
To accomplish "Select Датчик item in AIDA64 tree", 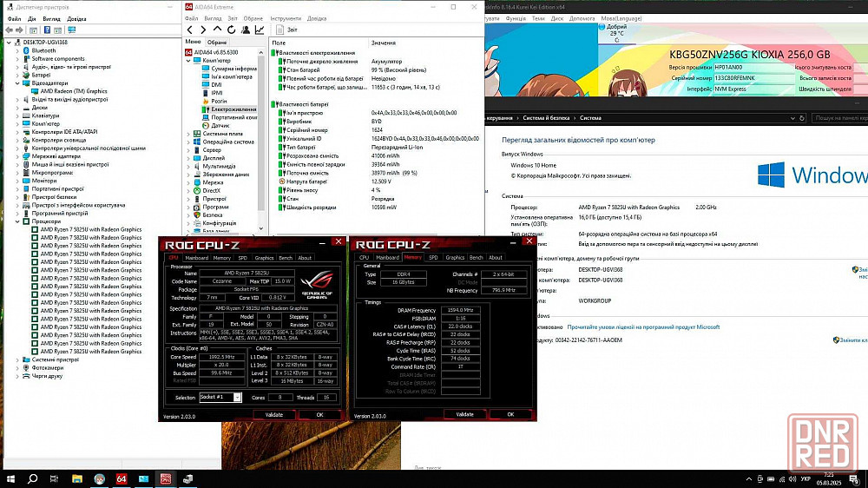I will tap(220, 126).
